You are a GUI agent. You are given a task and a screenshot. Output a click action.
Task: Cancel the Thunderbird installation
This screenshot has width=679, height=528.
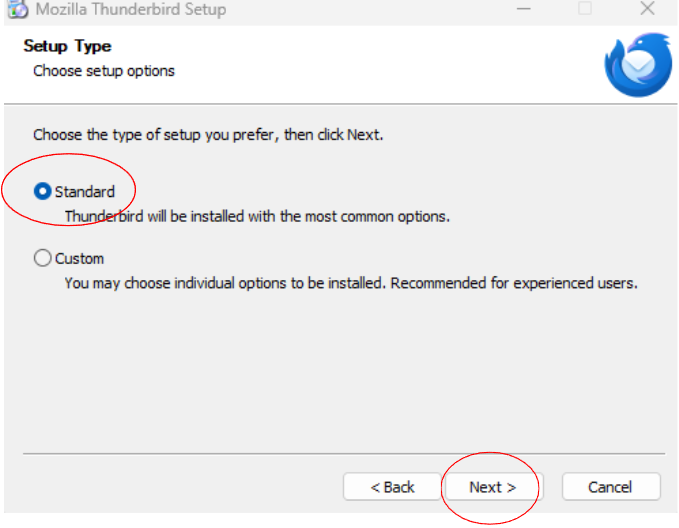pyautogui.click(x=611, y=487)
